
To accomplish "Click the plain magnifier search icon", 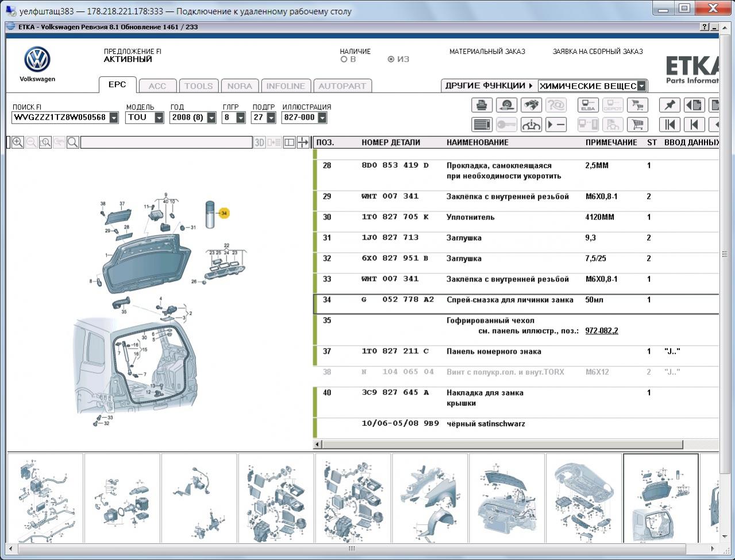I will [73, 142].
